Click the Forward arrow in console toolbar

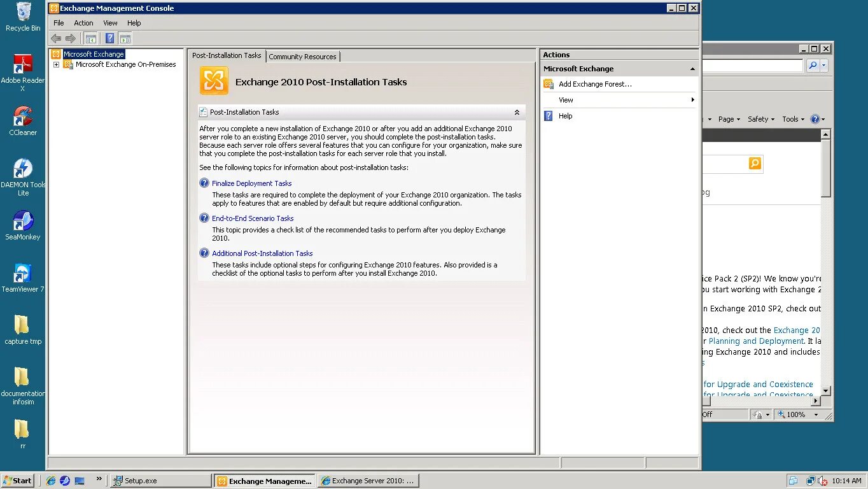click(x=71, y=39)
